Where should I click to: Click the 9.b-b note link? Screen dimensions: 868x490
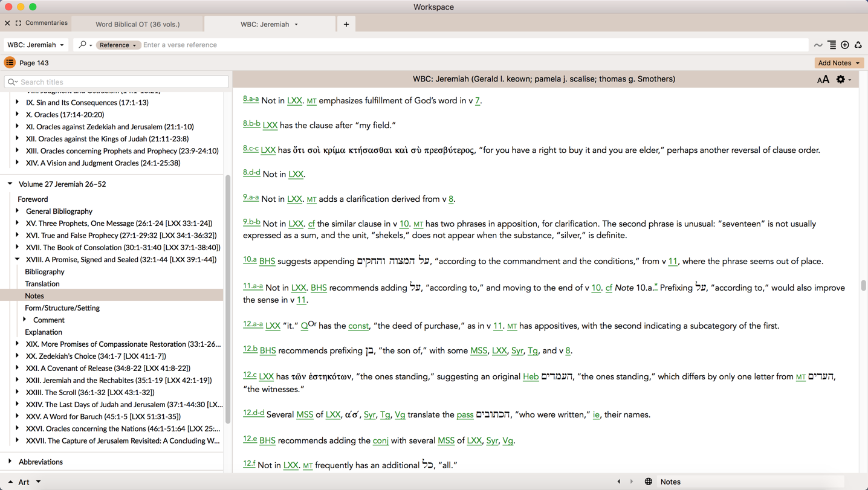[x=251, y=222]
